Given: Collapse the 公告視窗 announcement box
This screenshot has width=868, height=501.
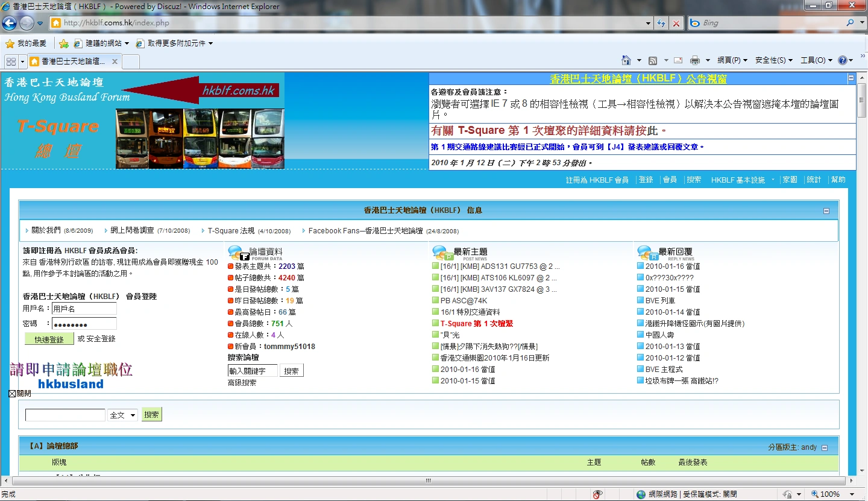Looking at the screenshot, I should [x=851, y=78].
